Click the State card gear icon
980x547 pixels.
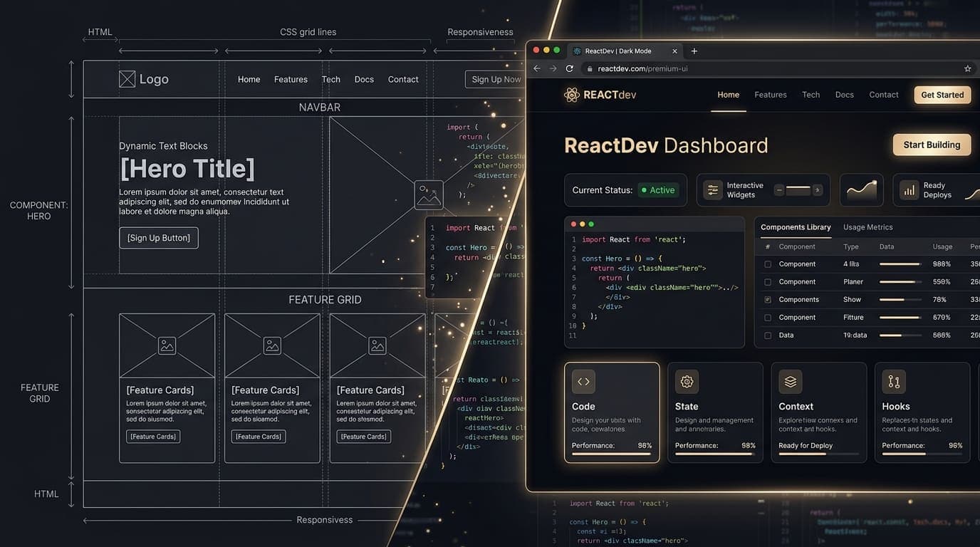(687, 382)
